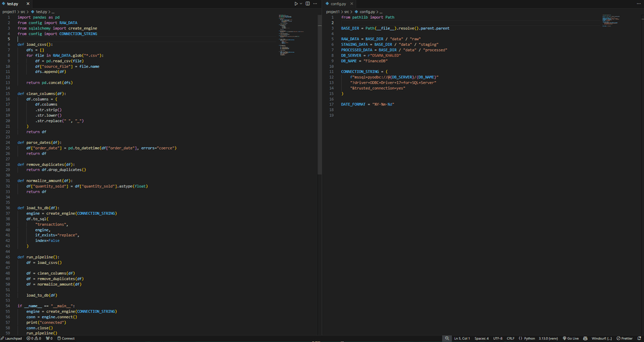This screenshot has width=644, height=342.
Task: Open the notifications bell icon
Action: (x=638, y=338)
